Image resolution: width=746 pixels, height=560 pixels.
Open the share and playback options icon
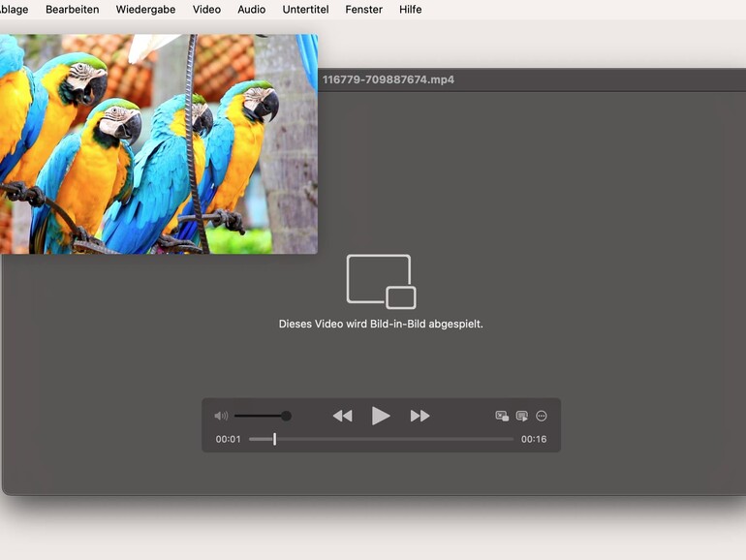[x=521, y=416]
